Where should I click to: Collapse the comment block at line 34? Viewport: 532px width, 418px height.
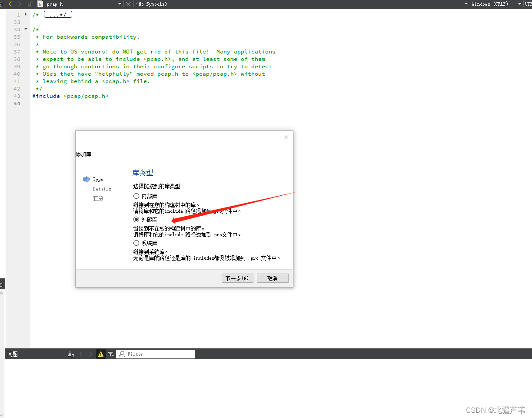[x=26, y=29]
